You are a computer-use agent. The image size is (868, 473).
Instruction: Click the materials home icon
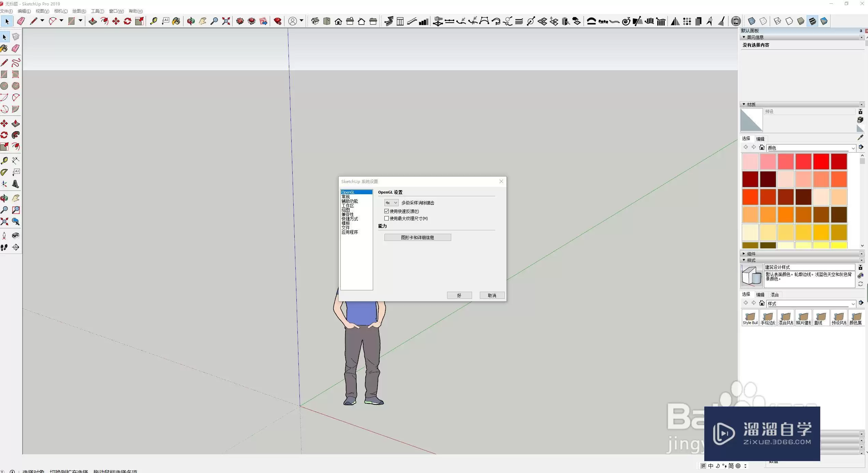(x=762, y=147)
